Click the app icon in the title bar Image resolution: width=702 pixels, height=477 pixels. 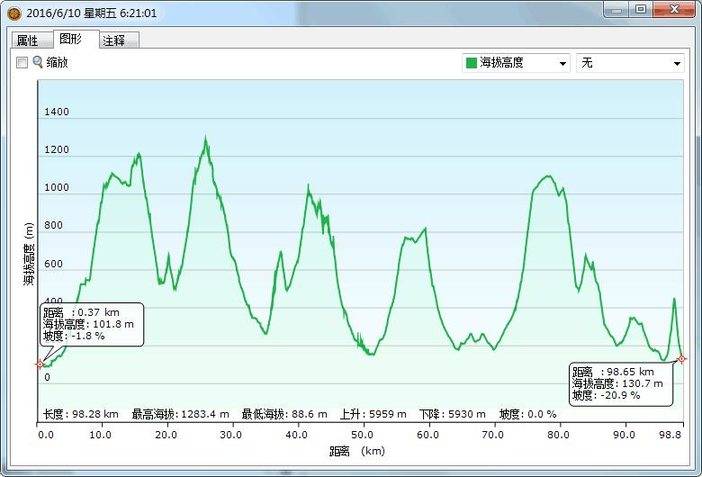pyautogui.click(x=13, y=14)
